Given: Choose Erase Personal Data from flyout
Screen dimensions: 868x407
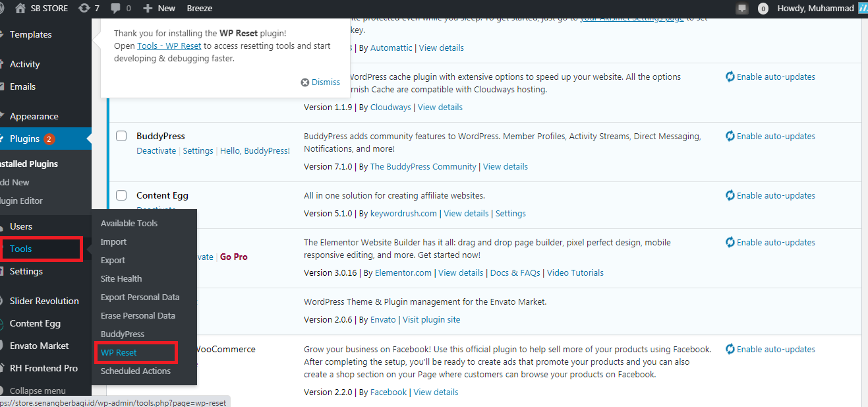Looking at the screenshot, I should coord(138,315).
